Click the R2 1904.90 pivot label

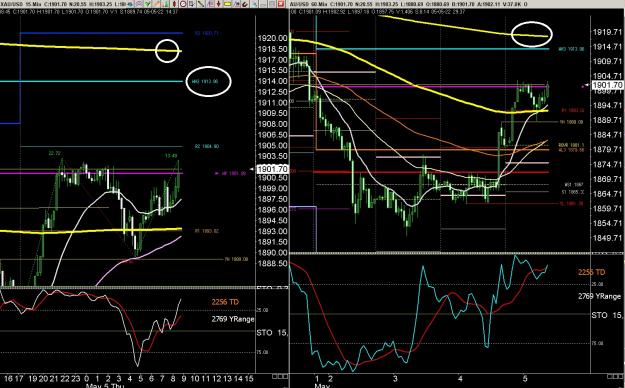(207, 146)
